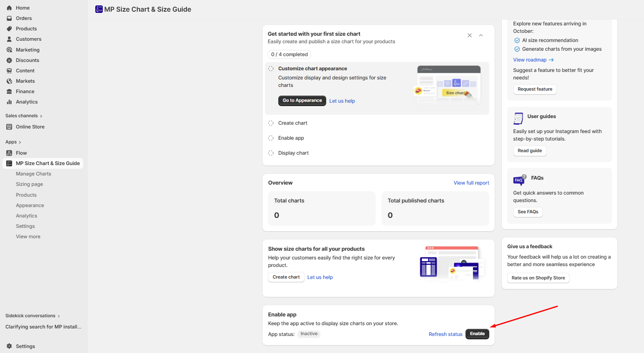
Task: Click the User guides document icon
Action: pyautogui.click(x=518, y=118)
